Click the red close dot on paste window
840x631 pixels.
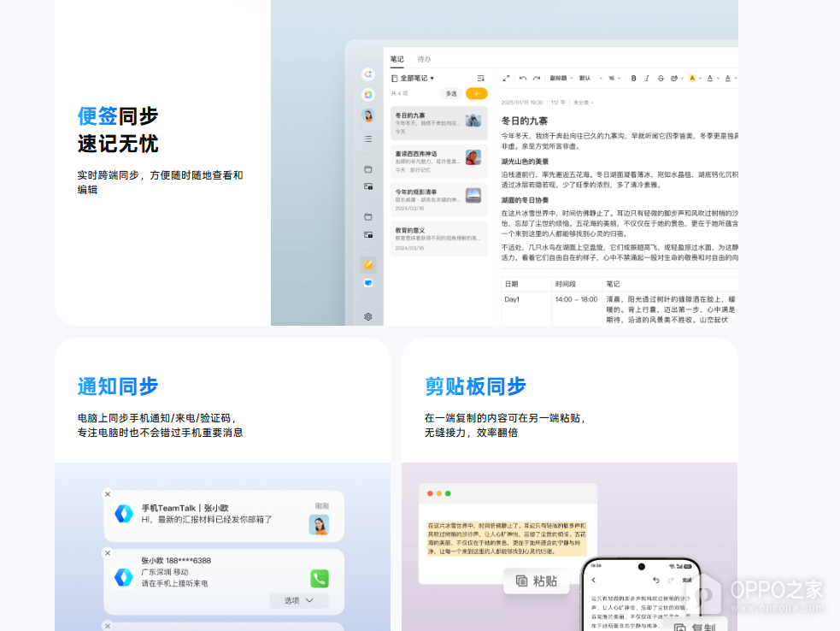(x=430, y=493)
